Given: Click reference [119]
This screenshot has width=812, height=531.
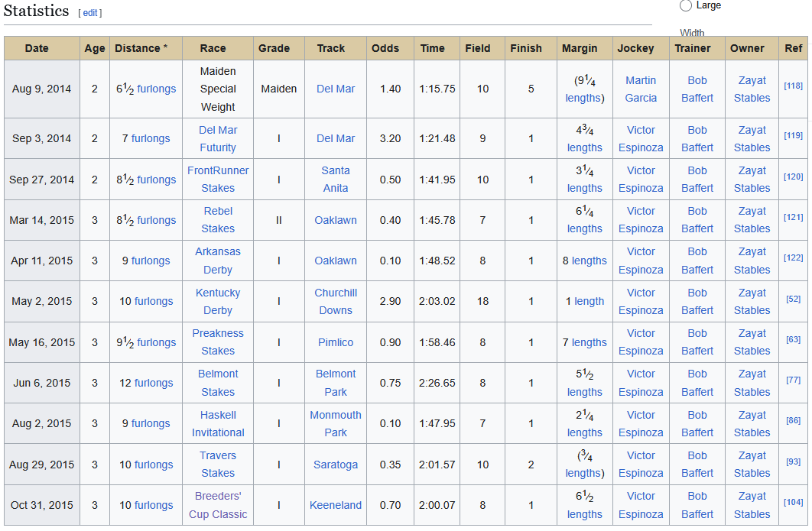Looking at the screenshot, I should [x=794, y=135].
